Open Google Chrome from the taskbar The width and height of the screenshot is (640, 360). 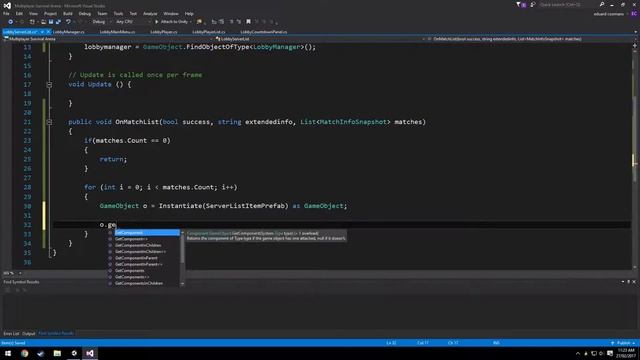[x=24, y=353]
